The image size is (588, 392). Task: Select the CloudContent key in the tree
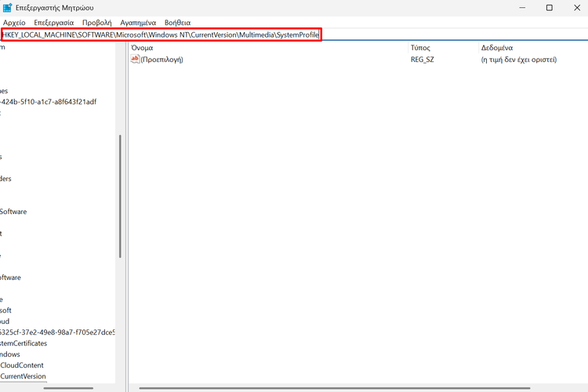point(22,365)
